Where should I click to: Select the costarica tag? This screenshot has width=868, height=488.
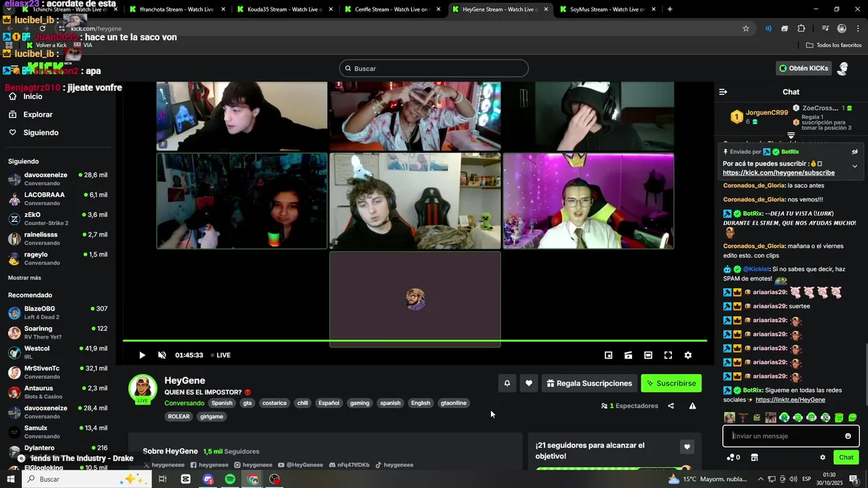coord(274,403)
